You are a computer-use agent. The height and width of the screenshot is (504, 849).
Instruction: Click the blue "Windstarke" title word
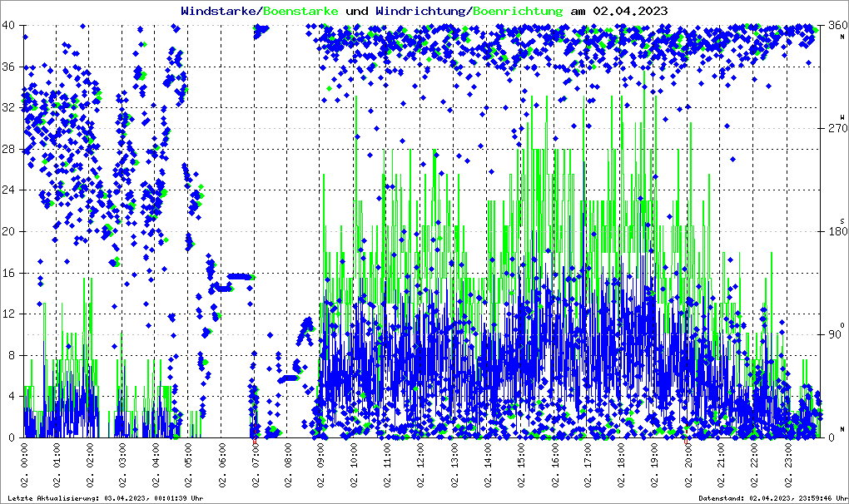[x=218, y=11]
